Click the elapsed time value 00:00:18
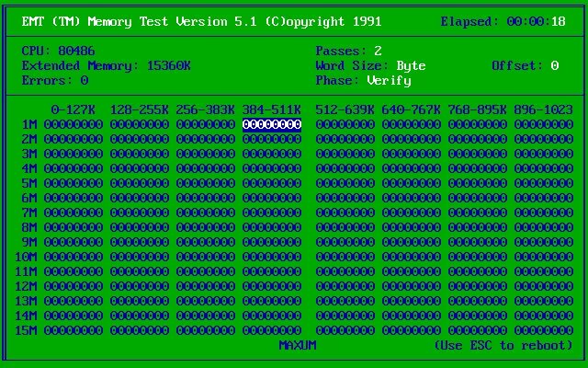Screen dimensions: 588x368 (537, 21)
